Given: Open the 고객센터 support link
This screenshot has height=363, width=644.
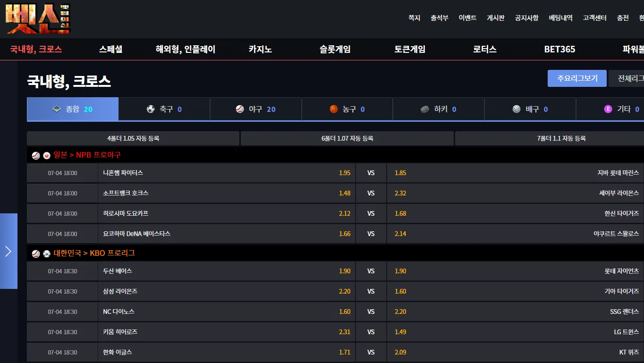Looking at the screenshot, I should point(594,18).
